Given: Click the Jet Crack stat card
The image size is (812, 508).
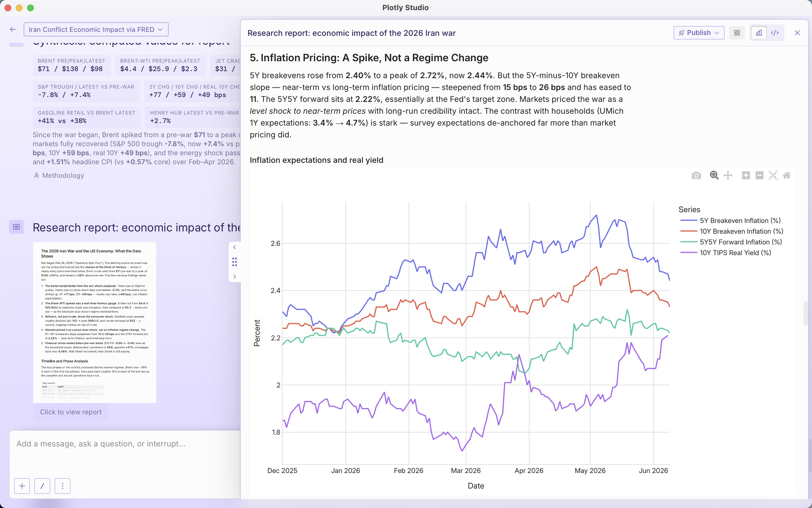Looking at the screenshot, I should tap(226, 65).
